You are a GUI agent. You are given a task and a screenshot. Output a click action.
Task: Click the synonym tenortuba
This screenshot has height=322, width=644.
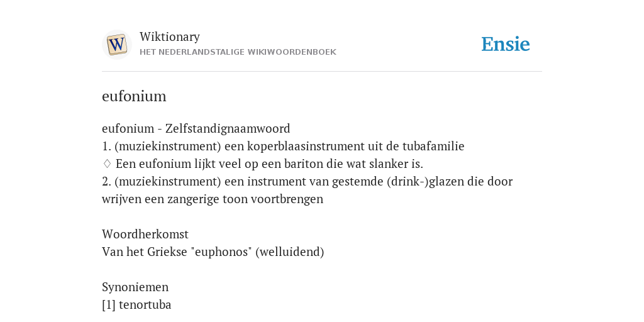tap(145, 305)
